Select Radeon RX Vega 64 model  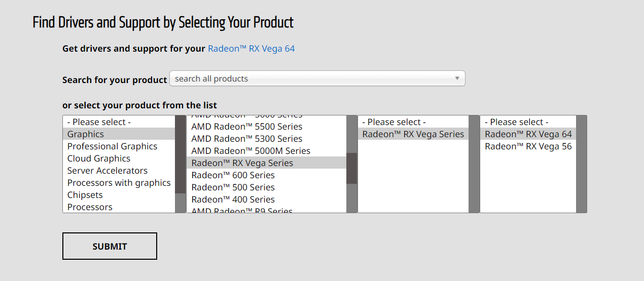(x=528, y=134)
